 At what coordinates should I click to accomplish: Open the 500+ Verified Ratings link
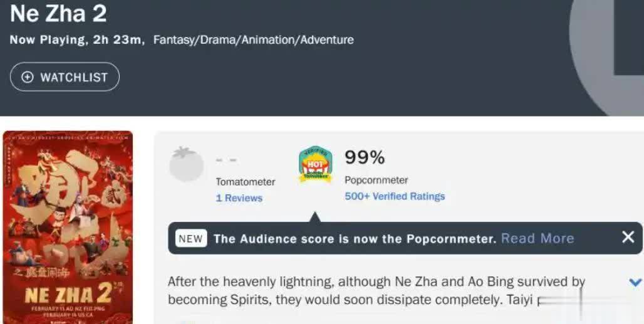click(395, 196)
